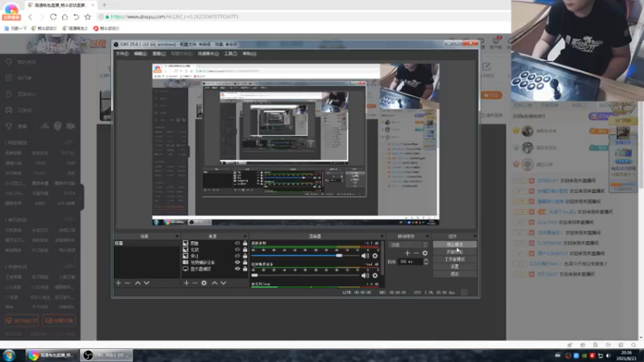Remove the selected source with the minus icon

[195, 283]
